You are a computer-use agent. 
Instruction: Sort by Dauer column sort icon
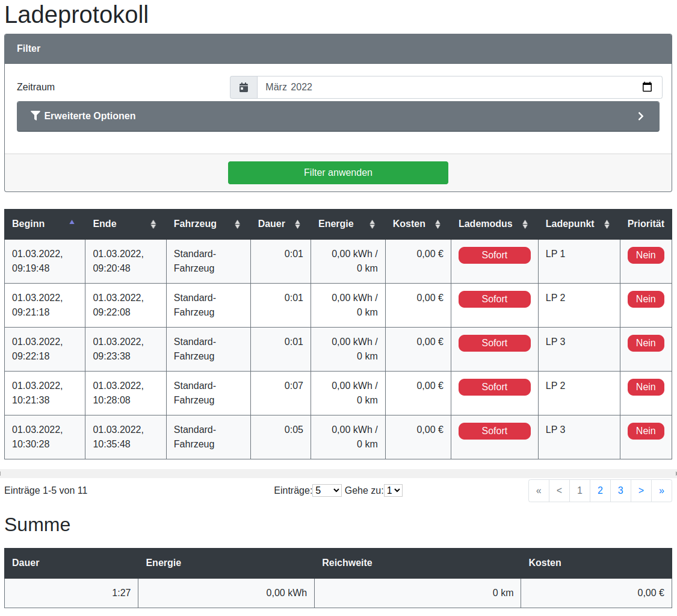(297, 224)
